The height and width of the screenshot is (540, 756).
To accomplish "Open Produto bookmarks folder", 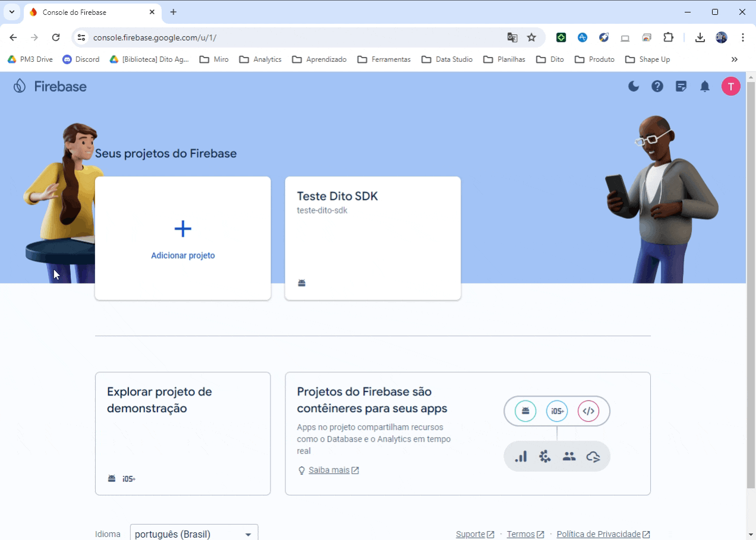I will (595, 59).
